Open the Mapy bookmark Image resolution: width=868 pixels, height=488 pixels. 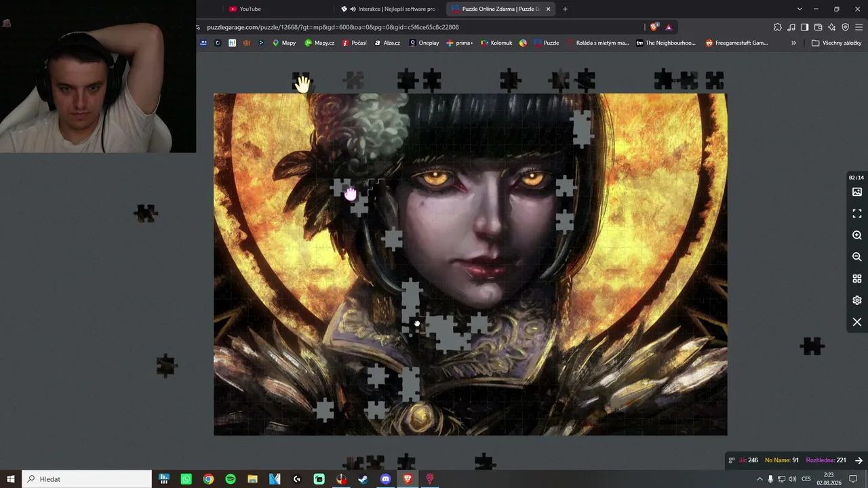[x=284, y=43]
